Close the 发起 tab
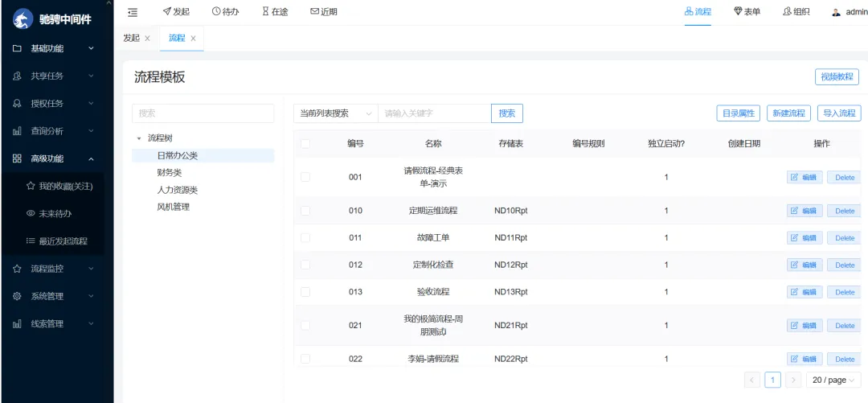Screen dimensions: 868x403 147,39
